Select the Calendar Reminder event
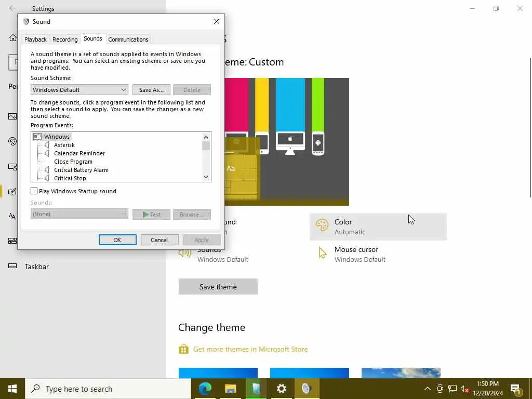 [x=79, y=153]
